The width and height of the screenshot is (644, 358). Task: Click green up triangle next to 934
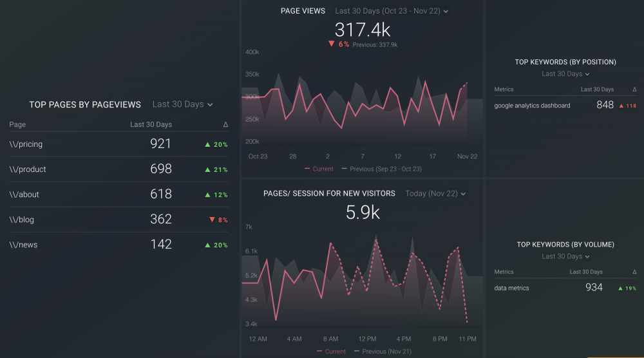(x=620, y=288)
